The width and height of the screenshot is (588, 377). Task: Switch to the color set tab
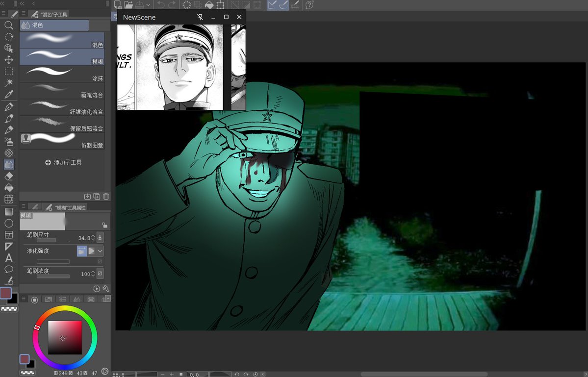pyautogui.click(x=49, y=300)
